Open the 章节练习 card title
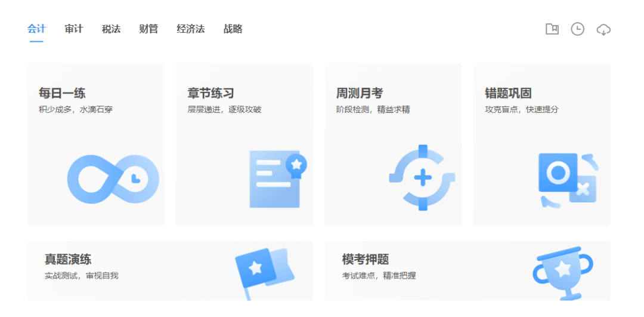 [210, 93]
